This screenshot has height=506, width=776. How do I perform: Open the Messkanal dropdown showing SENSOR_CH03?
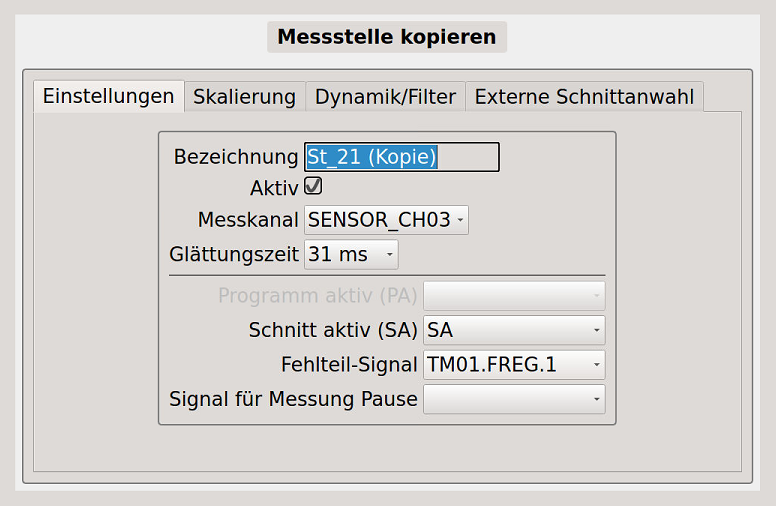coord(386,220)
